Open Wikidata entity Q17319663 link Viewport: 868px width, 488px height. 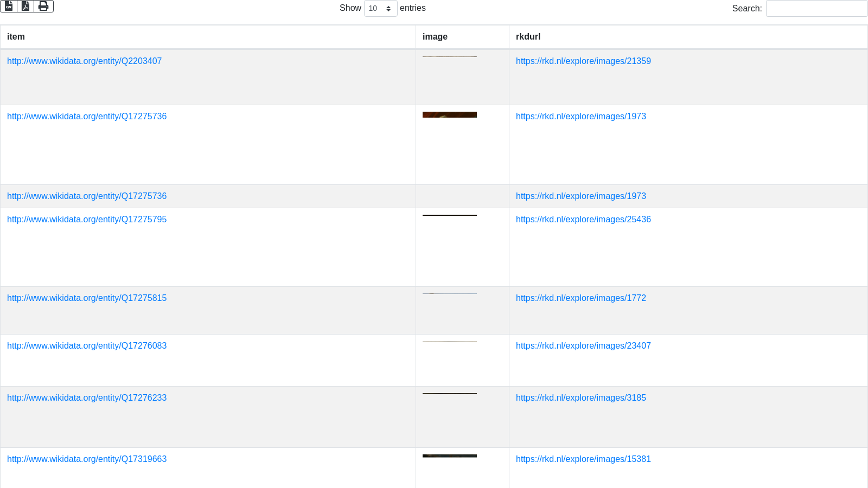[x=87, y=459]
